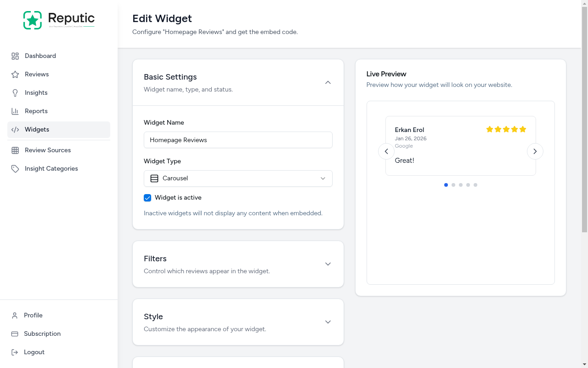Image resolution: width=588 pixels, height=368 pixels.
Task: Click the fifth star in Erkan's review
Action: point(523,129)
